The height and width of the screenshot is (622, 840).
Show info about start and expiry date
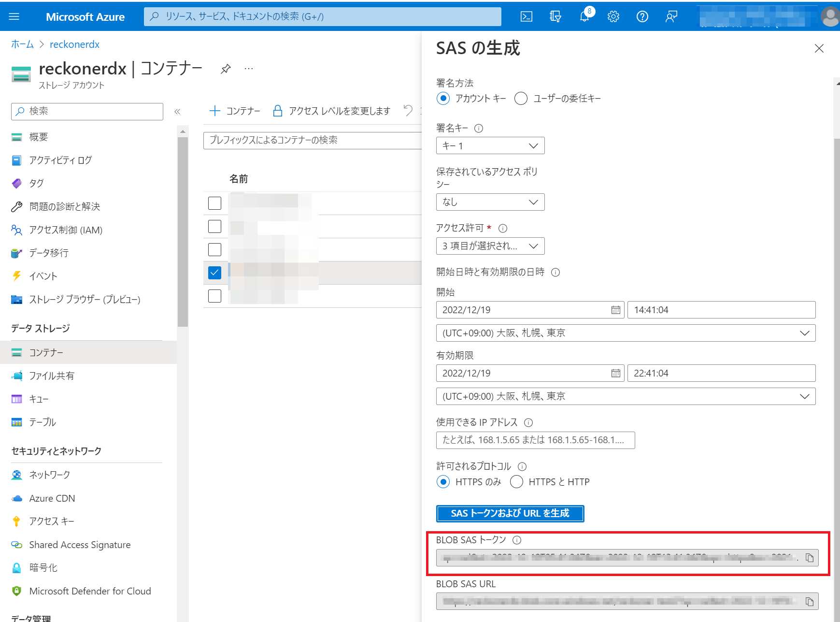click(x=555, y=272)
